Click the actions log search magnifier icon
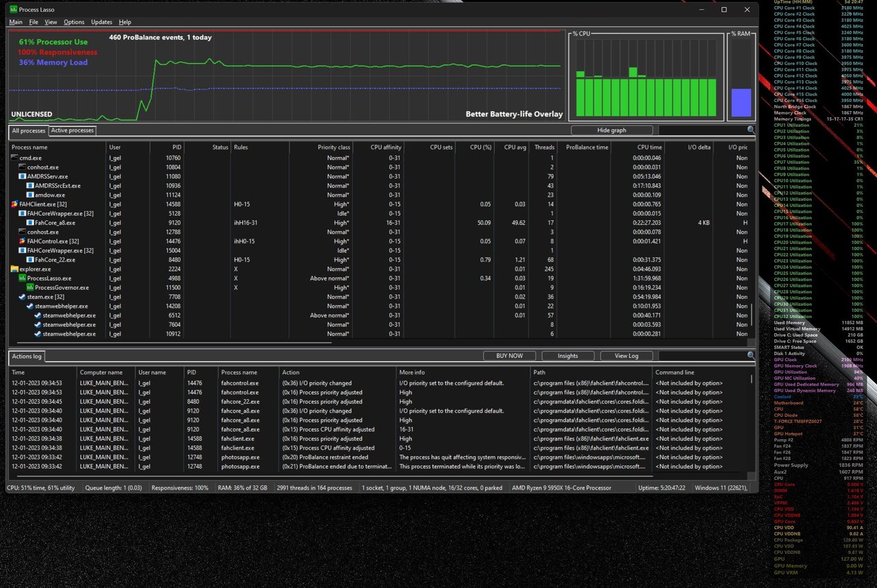This screenshot has height=588, width=877. 751,356
